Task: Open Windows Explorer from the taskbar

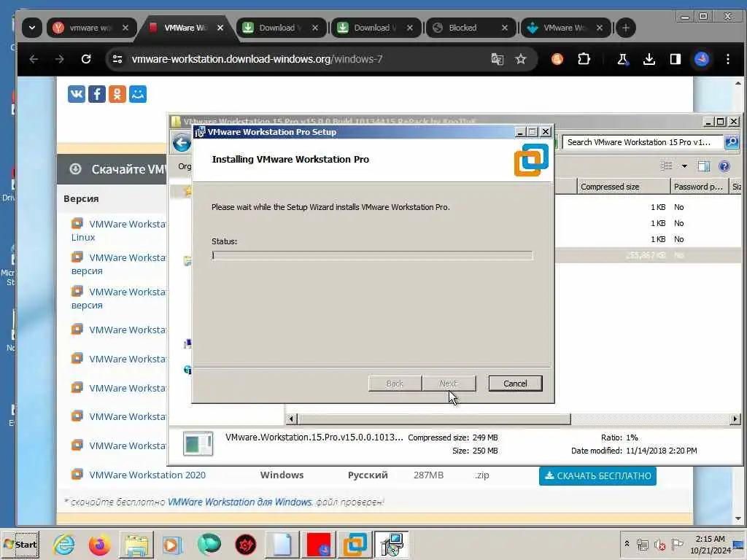Action: (x=136, y=544)
